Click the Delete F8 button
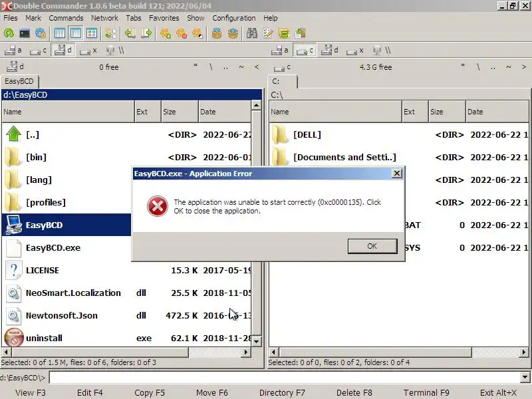 click(354, 392)
